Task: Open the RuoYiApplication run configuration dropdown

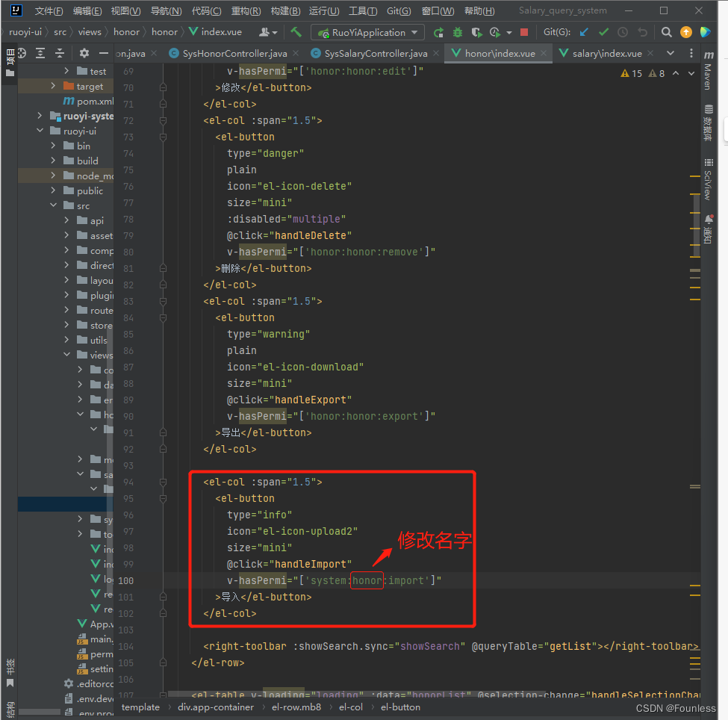Action: (369, 32)
